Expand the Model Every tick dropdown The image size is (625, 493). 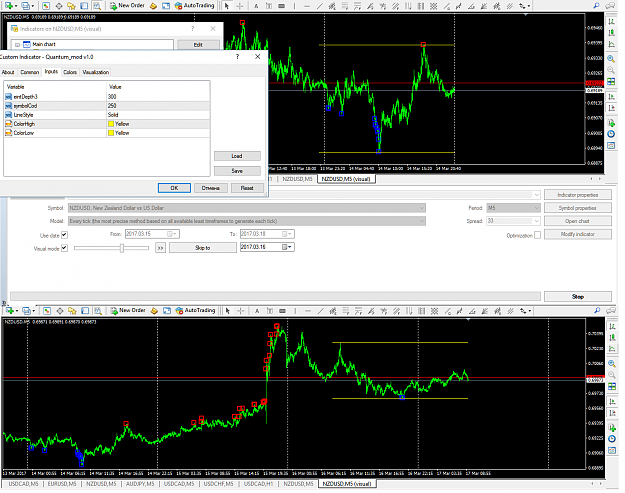click(x=422, y=221)
